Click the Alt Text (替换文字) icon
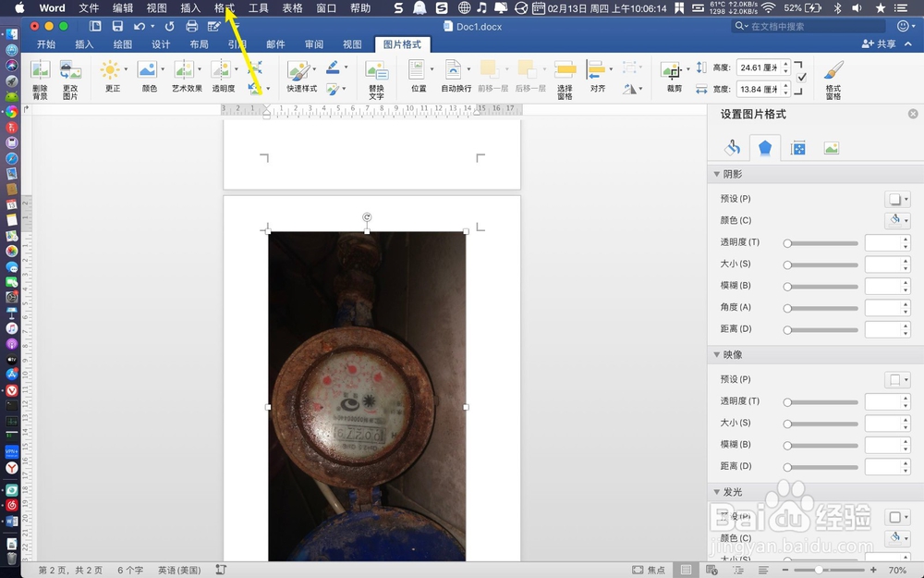This screenshot has height=578, width=924. [376, 71]
